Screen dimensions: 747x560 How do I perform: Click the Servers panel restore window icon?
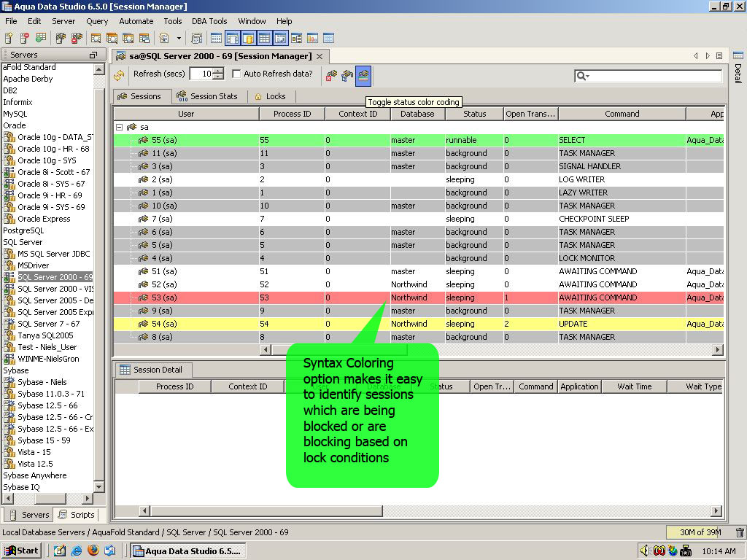click(93, 55)
